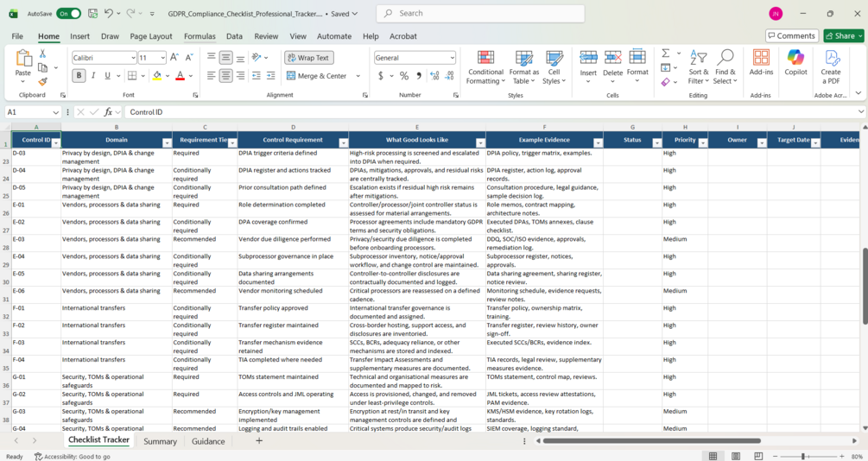This screenshot has height=461, width=868.
Task: Click the Increase Indent icon
Action: 270,76
